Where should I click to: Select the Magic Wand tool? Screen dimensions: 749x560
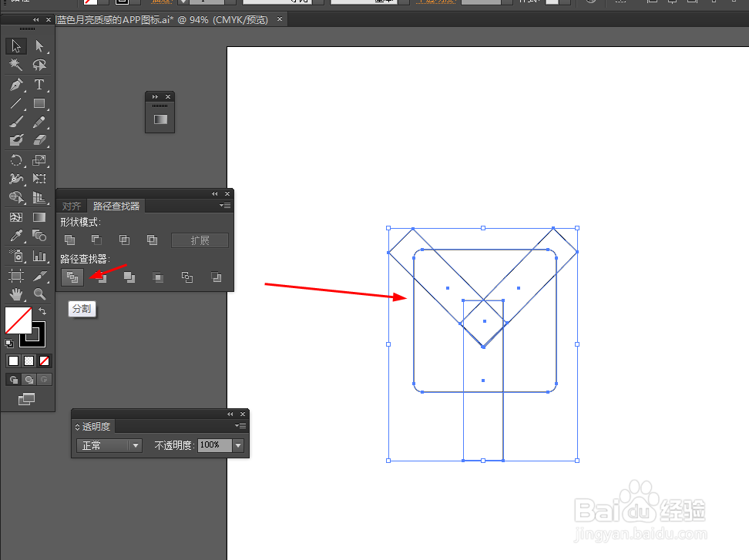point(15,65)
